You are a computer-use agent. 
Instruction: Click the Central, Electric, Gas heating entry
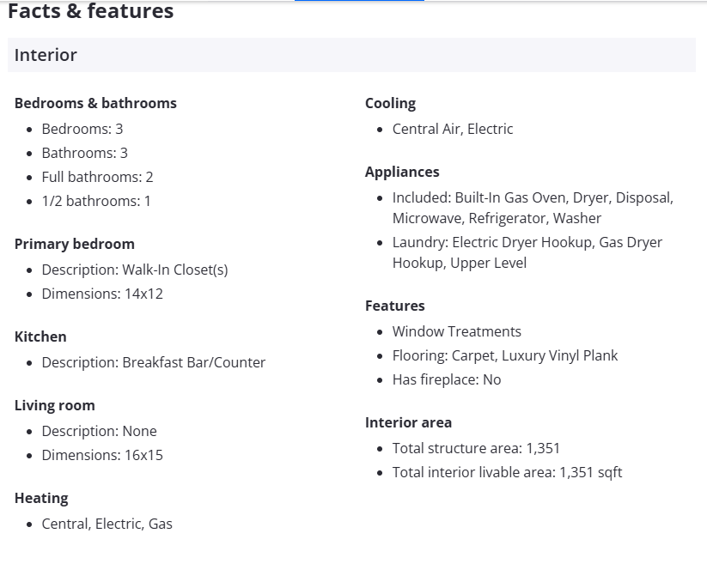coord(107,524)
